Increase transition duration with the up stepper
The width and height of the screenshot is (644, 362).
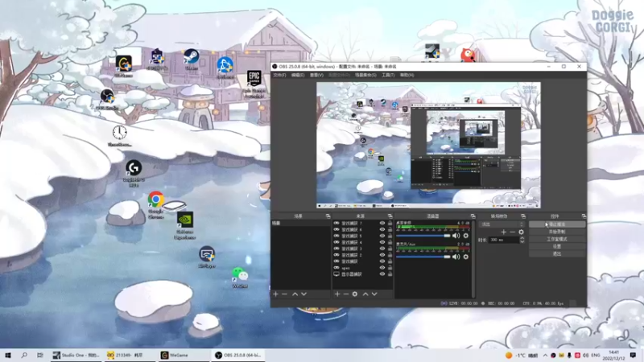point(522,238)
